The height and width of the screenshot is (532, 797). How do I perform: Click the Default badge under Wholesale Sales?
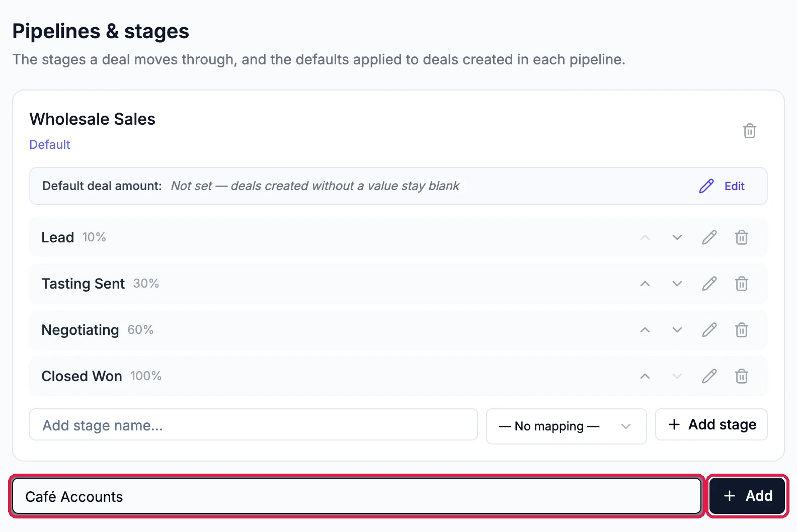[x=50, y=145]
